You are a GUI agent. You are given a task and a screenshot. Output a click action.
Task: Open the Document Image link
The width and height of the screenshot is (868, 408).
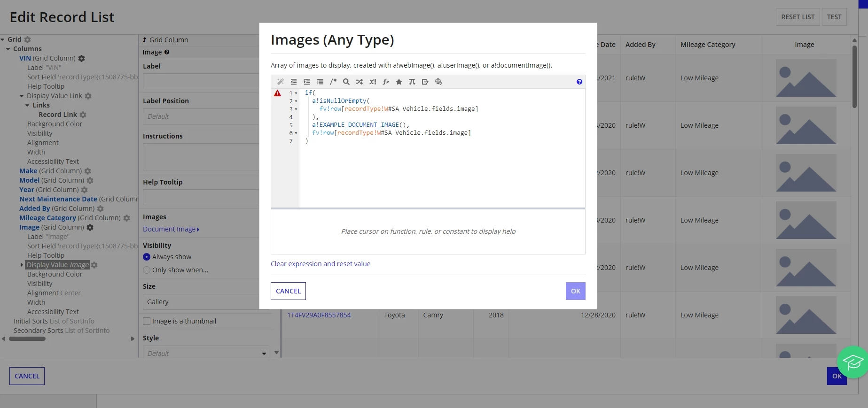tap(171, 229)
